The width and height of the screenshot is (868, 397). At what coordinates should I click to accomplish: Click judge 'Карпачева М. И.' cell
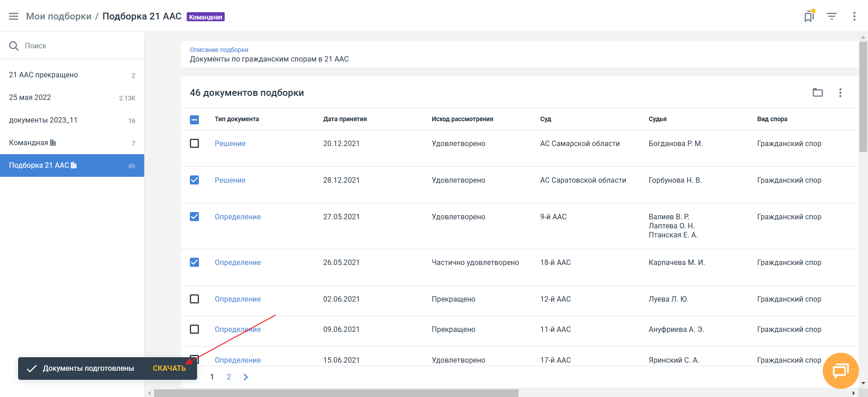[677, 262]
